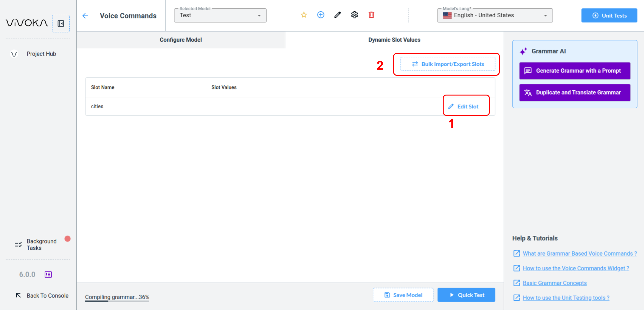Open the Model's Lang dropdown

pos(495,15)
